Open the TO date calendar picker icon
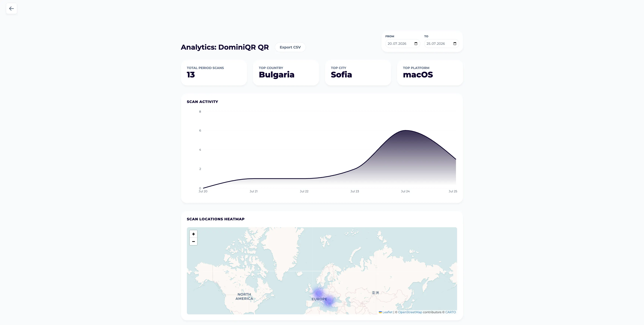The image size is (644, 325). coord(455,44)
